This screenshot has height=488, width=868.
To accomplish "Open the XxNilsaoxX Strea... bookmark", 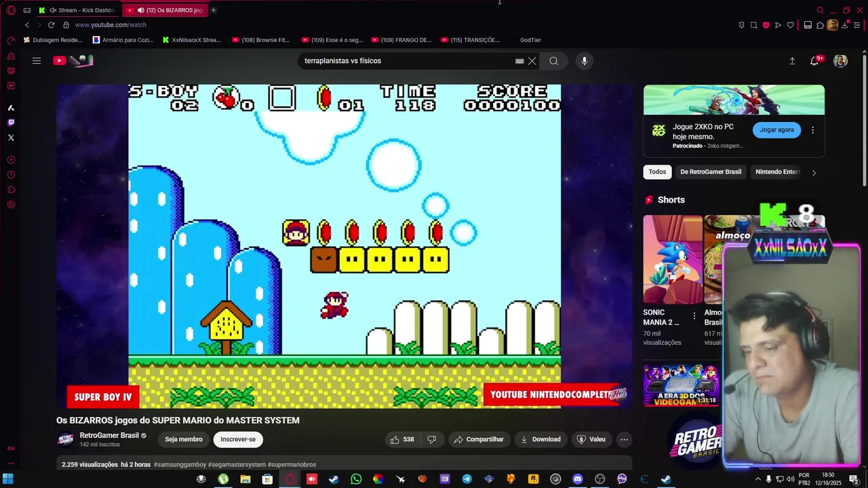I will coord(192,40).
